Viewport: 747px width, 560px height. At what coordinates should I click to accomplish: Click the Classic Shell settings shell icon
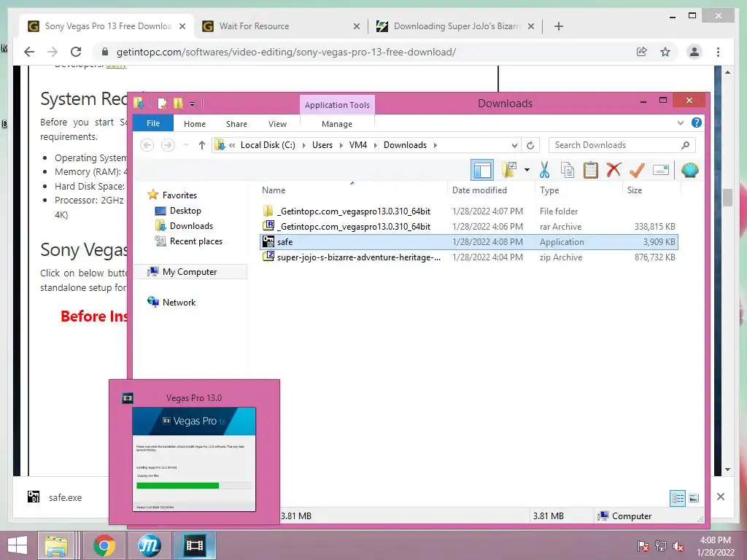click(x=690, y=169)
